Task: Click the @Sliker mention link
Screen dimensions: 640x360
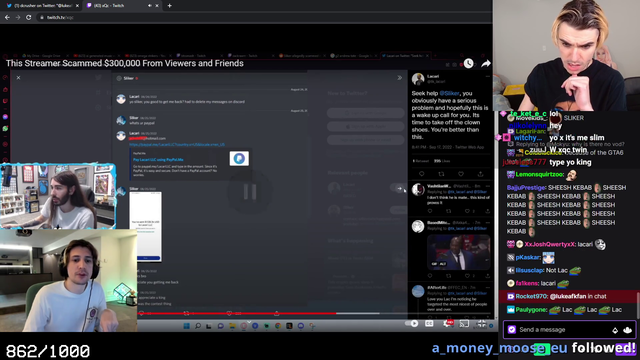Action: pyautogui.click(x=449, y=93)
